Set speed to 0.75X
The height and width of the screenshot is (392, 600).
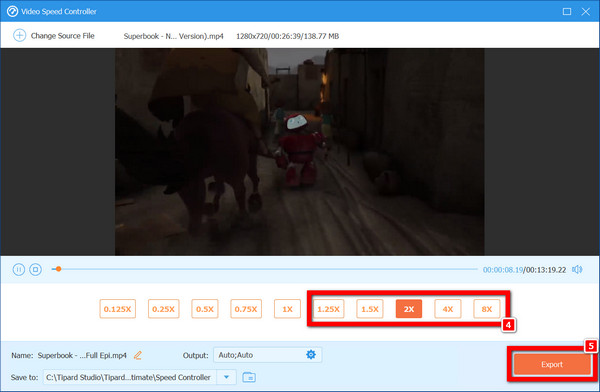point(246,309)
